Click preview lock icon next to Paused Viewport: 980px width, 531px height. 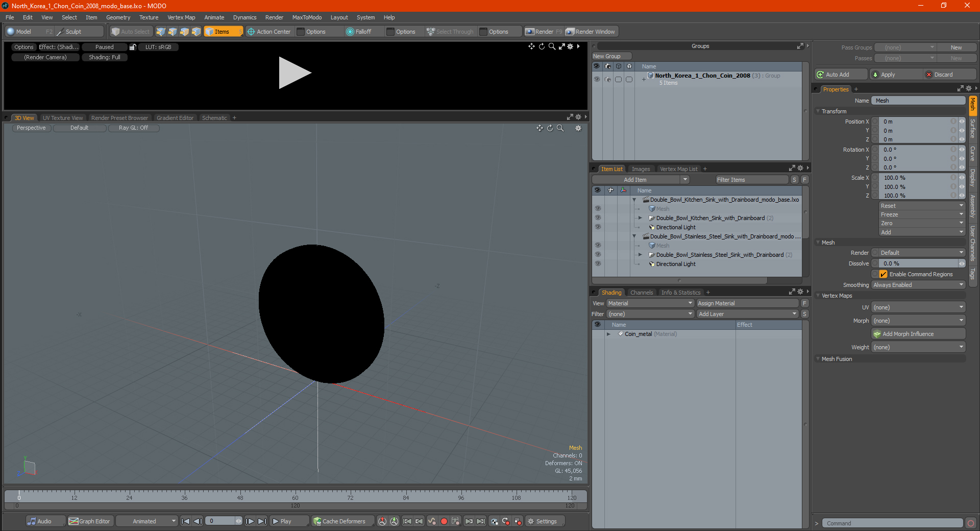point(133,47)
